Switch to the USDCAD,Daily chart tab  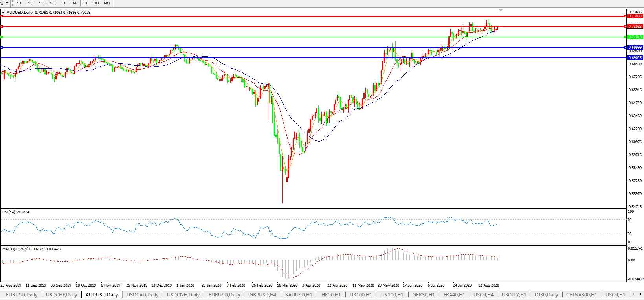pyautogui.click(x=142, y=294)
